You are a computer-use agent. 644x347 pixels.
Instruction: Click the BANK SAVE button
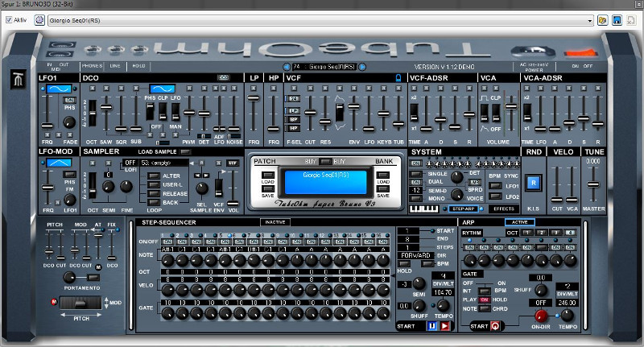pyautogui.click(x=383, y=188)
